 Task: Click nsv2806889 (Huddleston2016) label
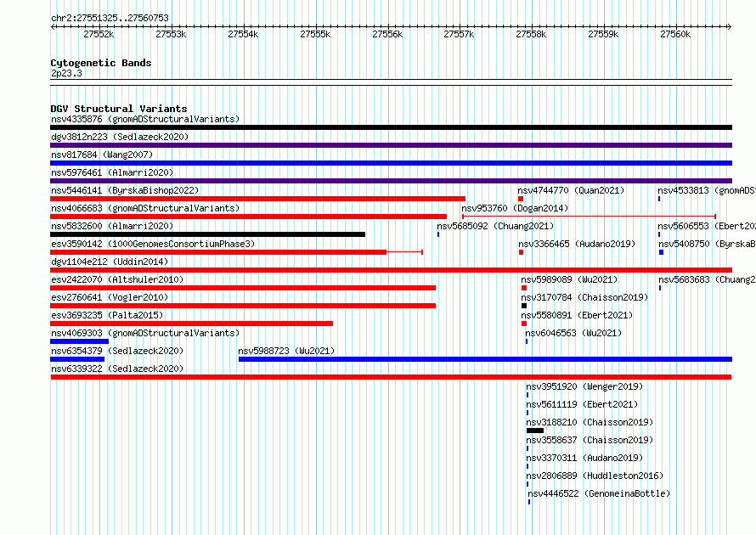click(x=595, y=476)
